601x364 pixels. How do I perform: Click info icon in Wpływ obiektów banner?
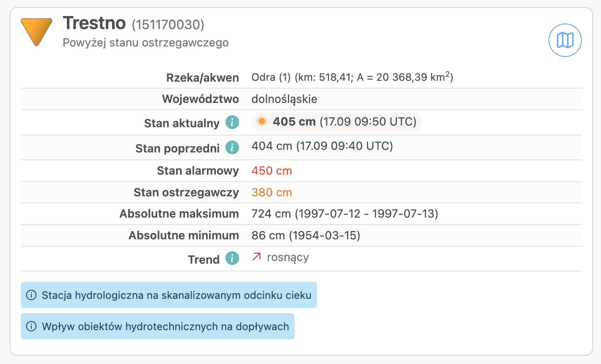pyautogui.click(x=31, y=326)
